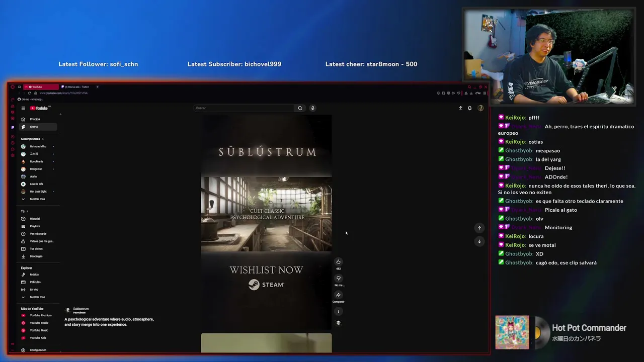644x362 pixels.
Task: Open the YouTube account avatar menu
Action: pos(480,108)
